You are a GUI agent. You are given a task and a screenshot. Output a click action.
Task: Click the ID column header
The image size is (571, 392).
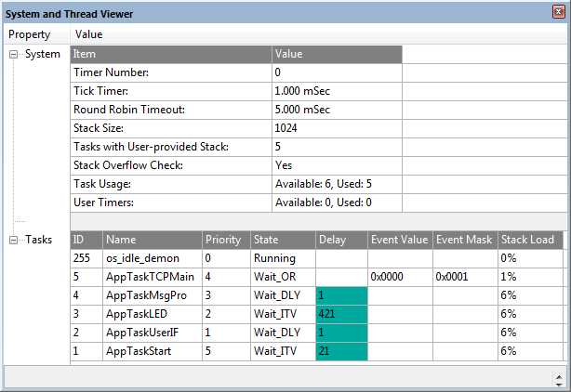coord(86,240)
